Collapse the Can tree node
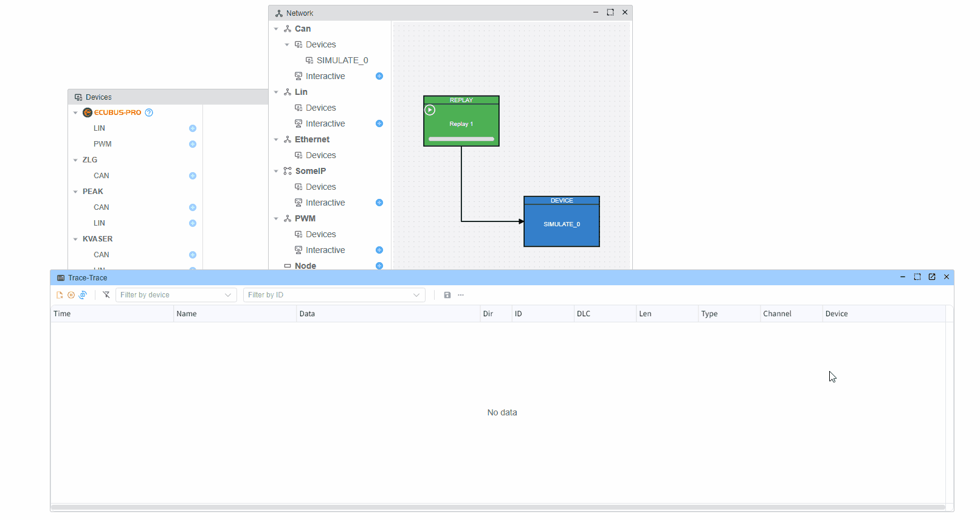Viewport: 980px width, 520px height. [276, 29]
